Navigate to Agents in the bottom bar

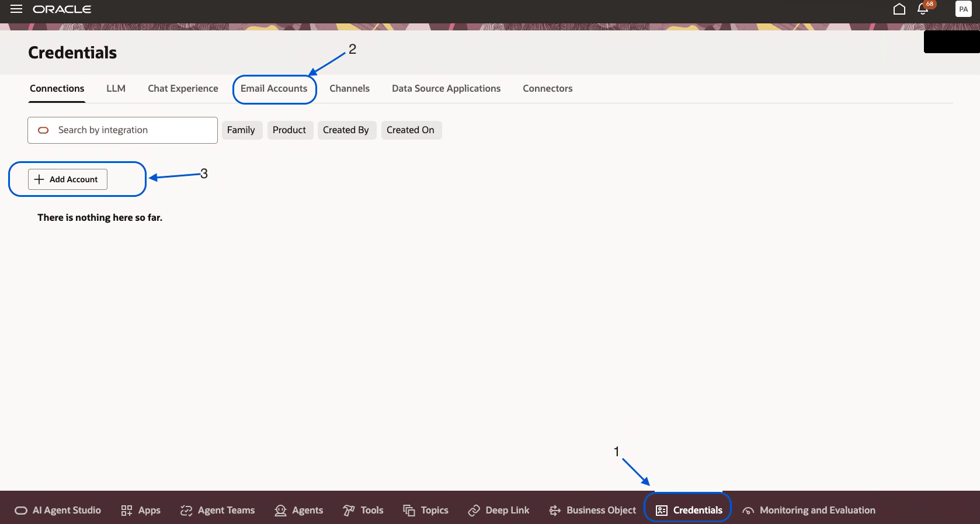[x=308, y=511]
